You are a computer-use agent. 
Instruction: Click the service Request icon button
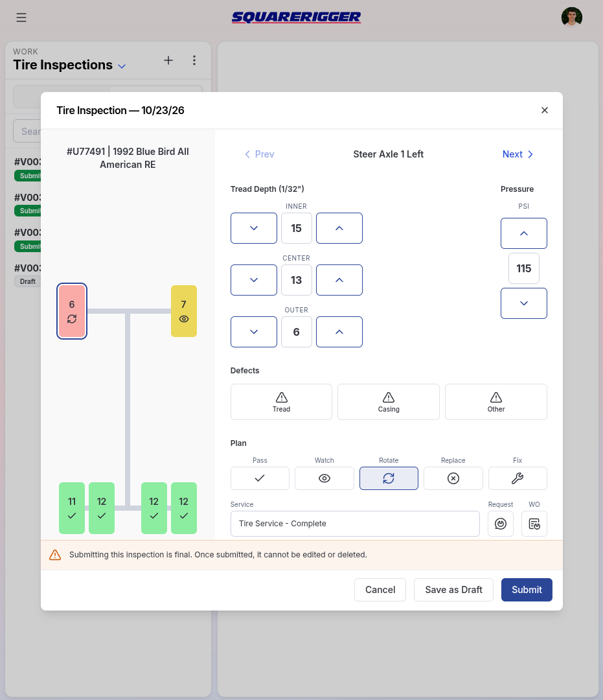coord(501,524)
